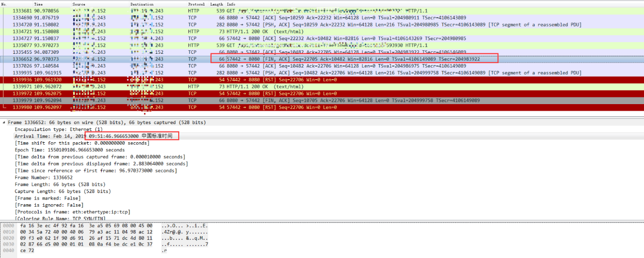Select packet number 1335455
Viewport: 644px width, 258px height.
coord(322,52)
